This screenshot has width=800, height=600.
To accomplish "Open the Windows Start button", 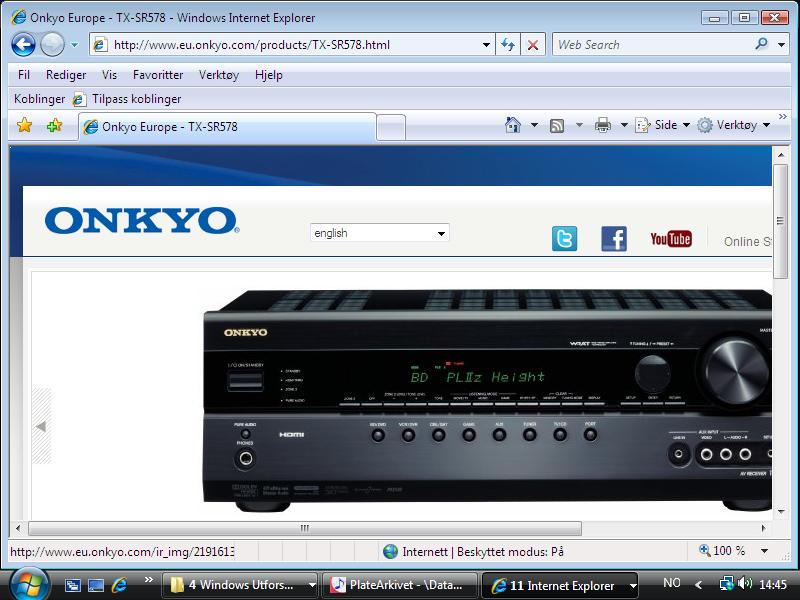I will [x=30, y=585].
